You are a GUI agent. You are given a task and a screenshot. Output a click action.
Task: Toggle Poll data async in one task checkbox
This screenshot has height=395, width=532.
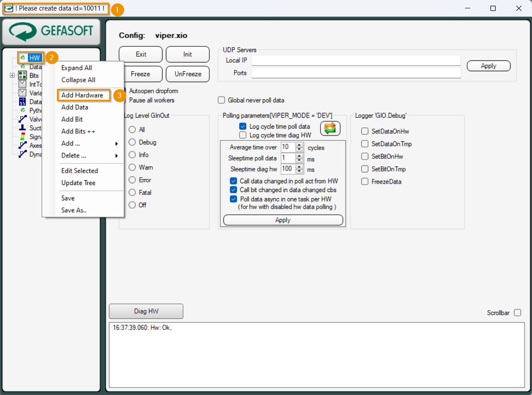pos(233,199)
